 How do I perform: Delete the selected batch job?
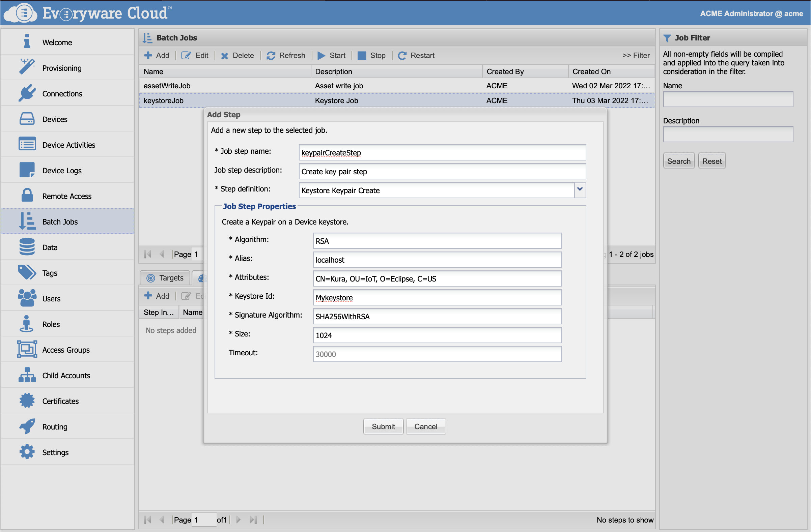point(237,56)
